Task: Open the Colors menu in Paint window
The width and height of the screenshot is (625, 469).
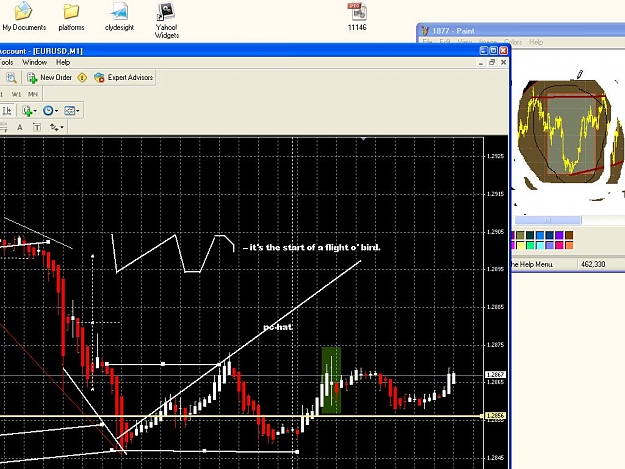Action: (x=513, y=42)
